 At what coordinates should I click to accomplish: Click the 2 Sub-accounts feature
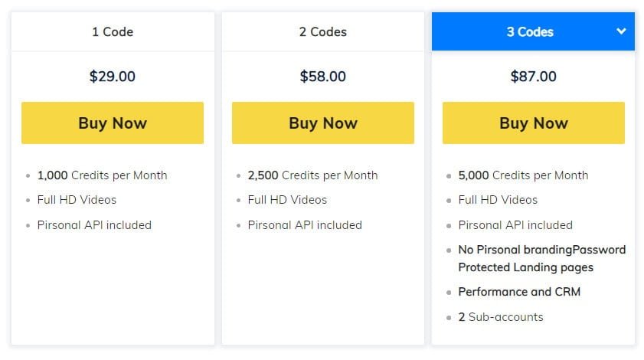click(x=501, y=317)
